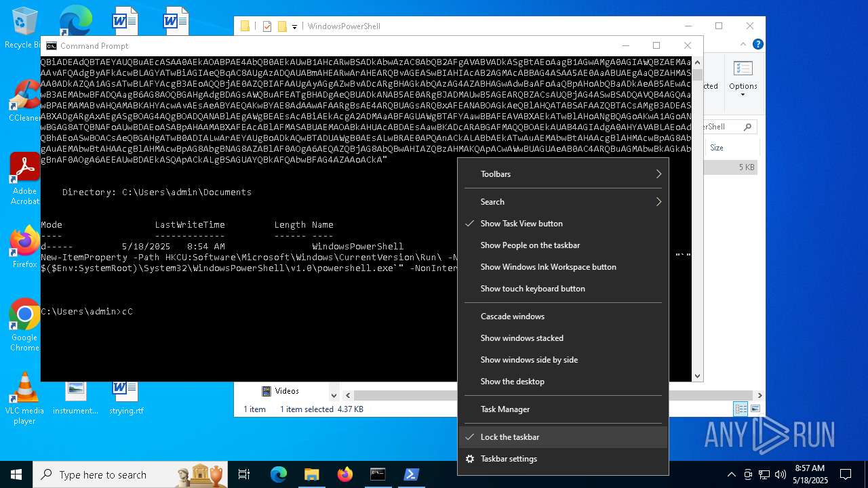Select the strying.rtf desktop file
The width and height of the screenshot is (868, 488).
tap(126, 399)
